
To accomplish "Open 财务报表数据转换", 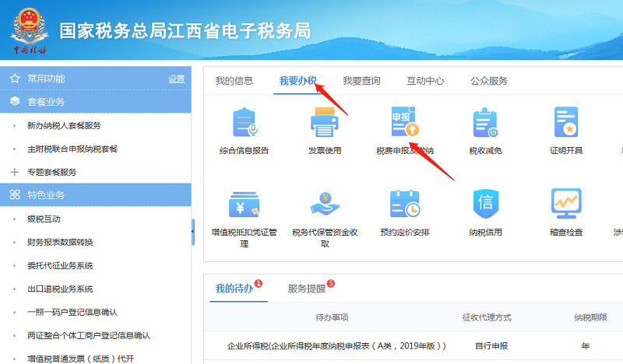I will point(60,242).
